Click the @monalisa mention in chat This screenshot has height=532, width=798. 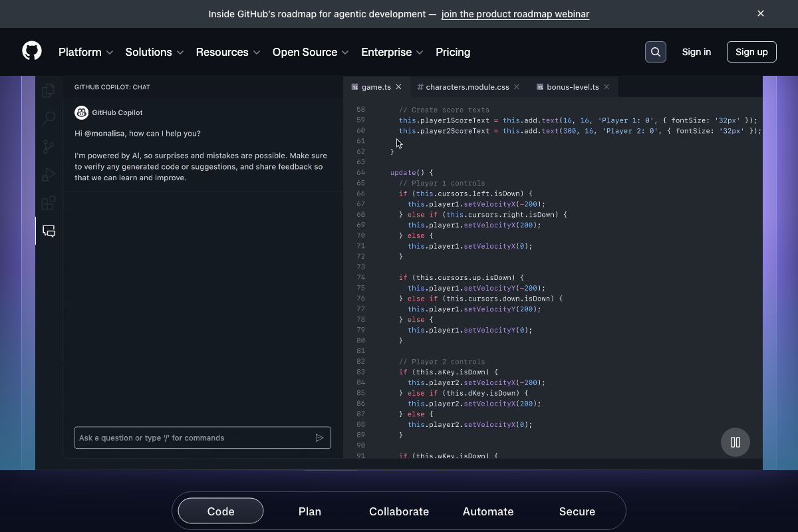click(104, 133)
